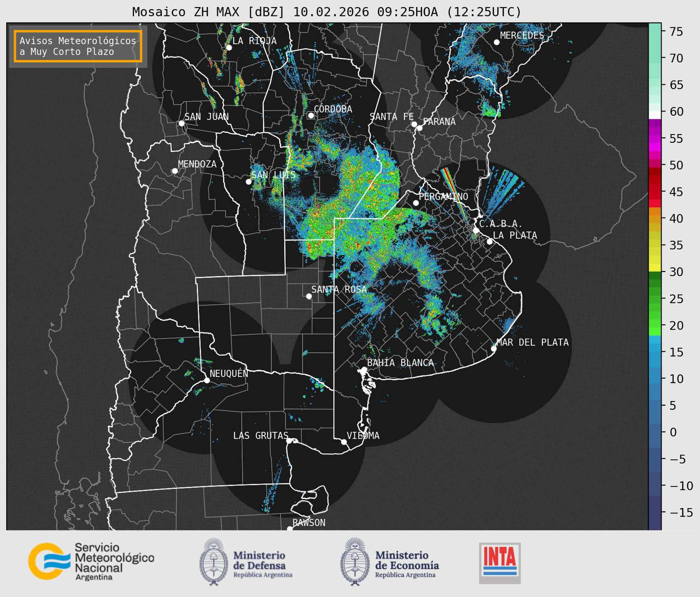
Task: Click the C.A.B.A. city label
Action: coord(501,224)
